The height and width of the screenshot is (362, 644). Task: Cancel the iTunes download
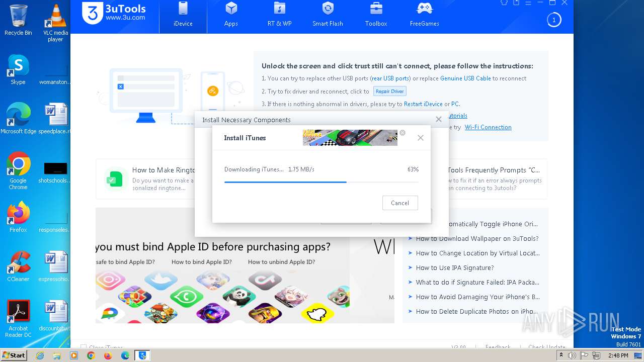[400, 203]
